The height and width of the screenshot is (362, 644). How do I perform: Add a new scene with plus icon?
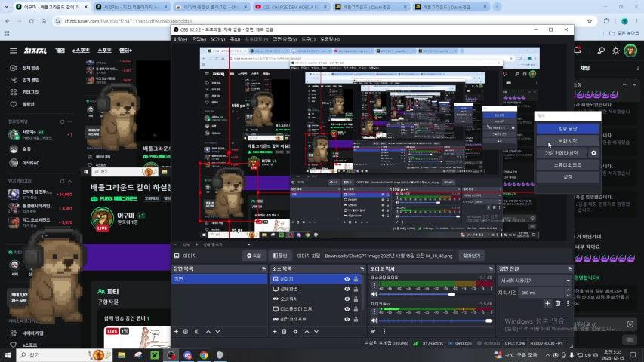[176, 331]
